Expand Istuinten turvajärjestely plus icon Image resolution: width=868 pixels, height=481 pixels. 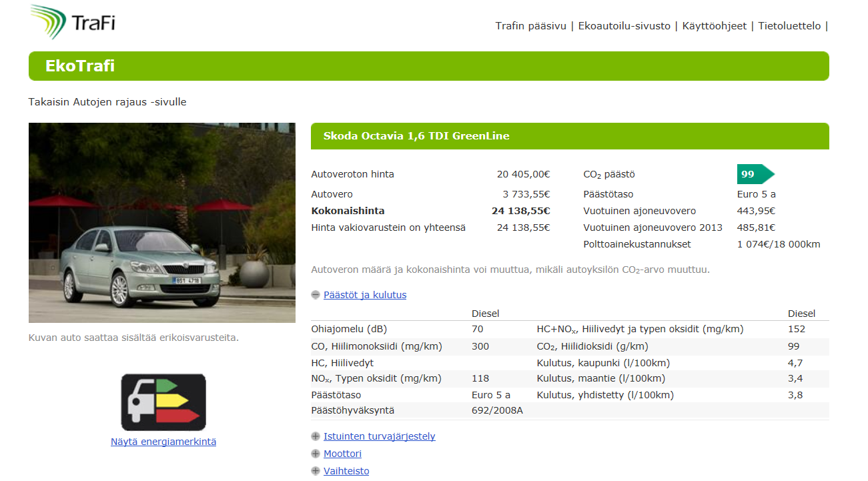click(316, 436)
